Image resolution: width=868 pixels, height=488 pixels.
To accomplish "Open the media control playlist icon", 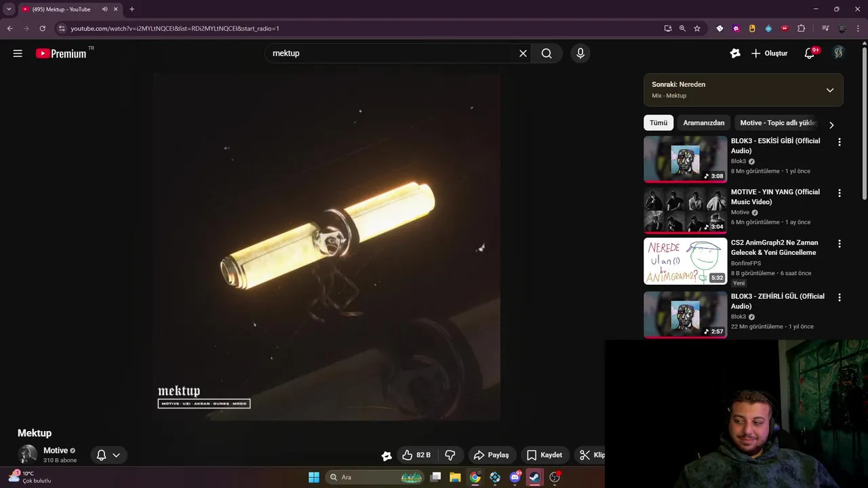I will (x=825, y=28).
